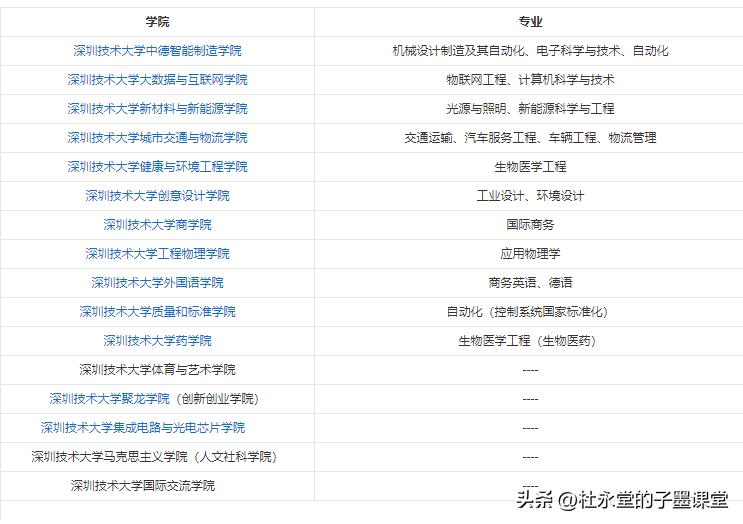Select the dashes in 马克思主义学院 row

(530, 457)
